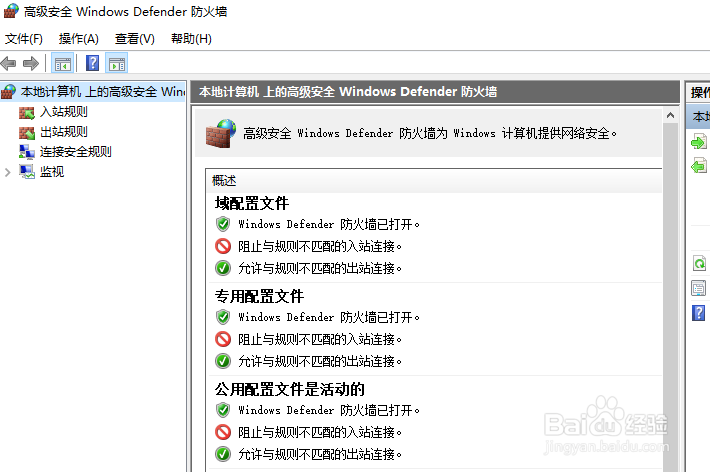Screen dimensions: 710x472
Task: Select the 出站规则 tree item
Action: [x=63, y=132]
